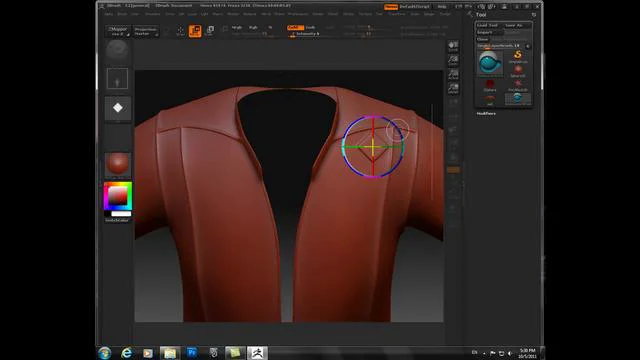Click the orange button in the right shelf

point(453,169)
